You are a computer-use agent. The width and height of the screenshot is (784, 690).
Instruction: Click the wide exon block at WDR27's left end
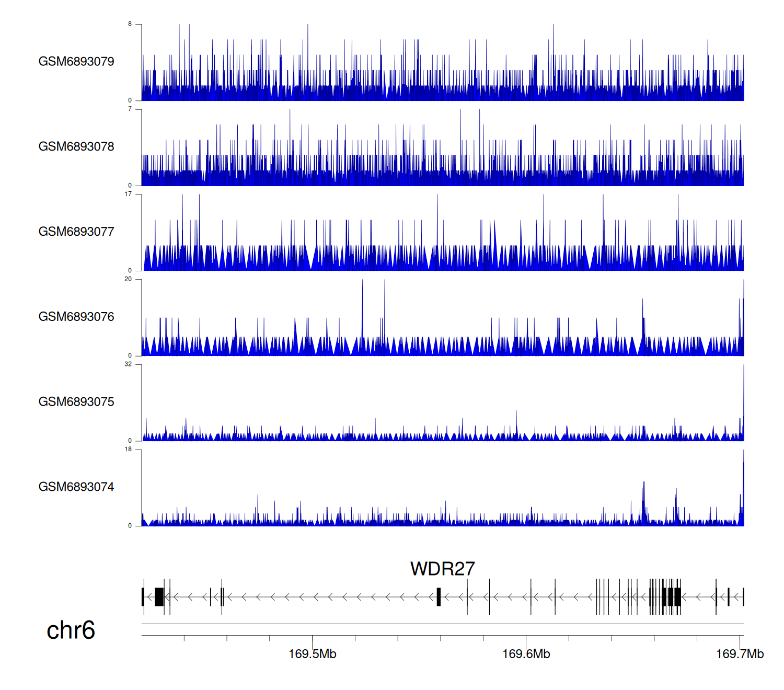tap(159, 597)
